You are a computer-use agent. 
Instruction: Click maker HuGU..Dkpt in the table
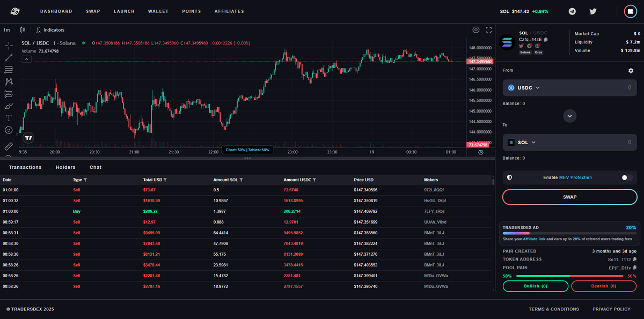click(x=435, y=201)
